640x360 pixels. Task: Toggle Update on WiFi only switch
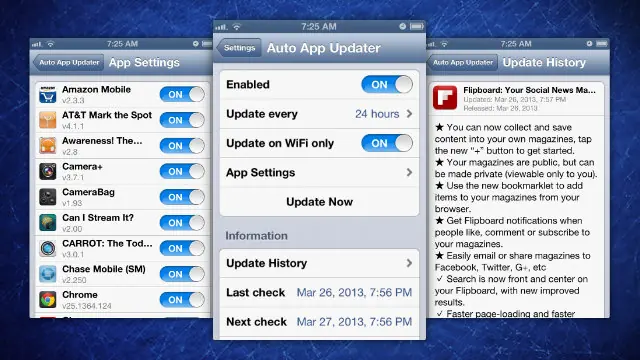tap(387, 143)
